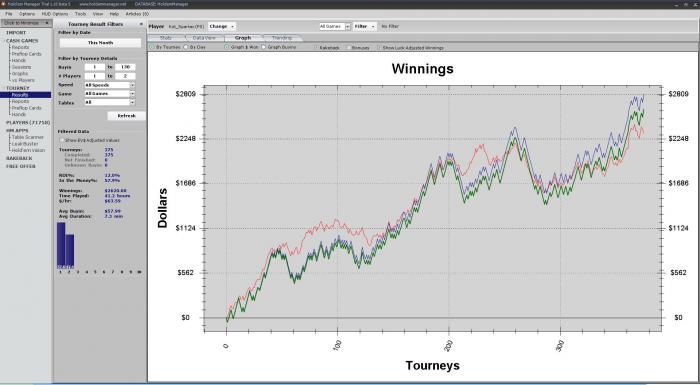Click the minimum # Players field
This screenshot has height=385, width=700.
tap(94, 76)
